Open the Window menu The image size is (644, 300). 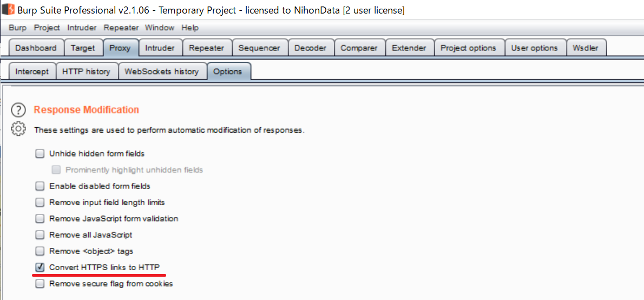[x=160, y=28]
